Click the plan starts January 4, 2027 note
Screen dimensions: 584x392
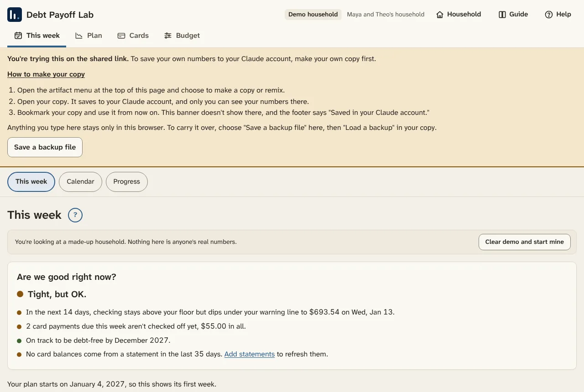click(x=112, y=384)
